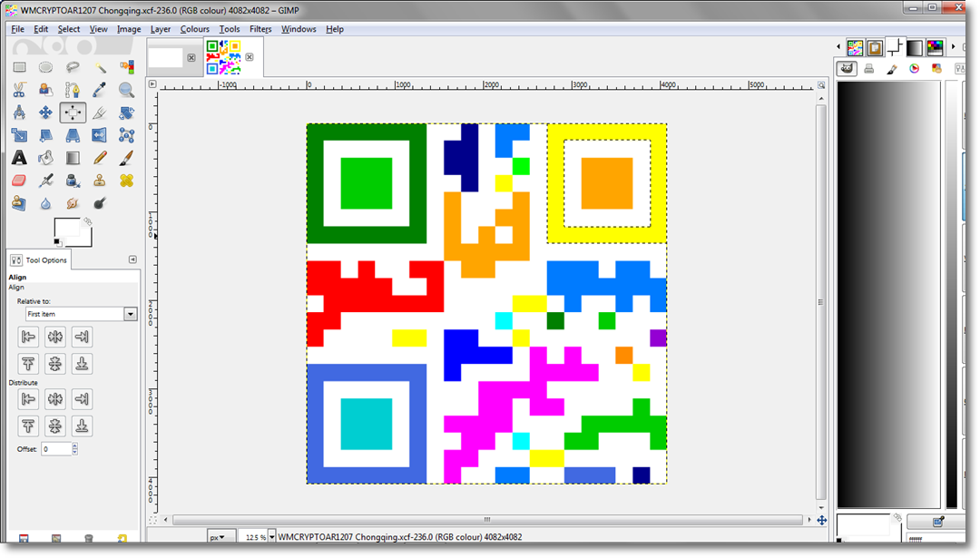Select the Text tool

(x=19, y=158)
